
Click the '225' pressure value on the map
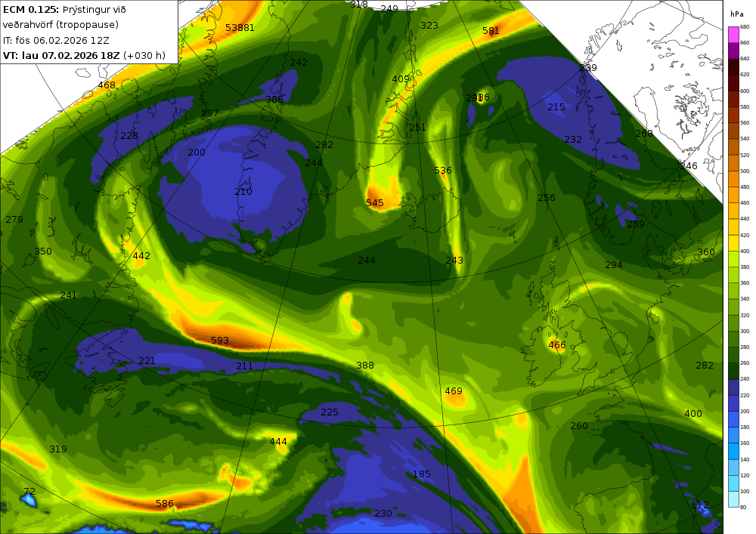[330, 412]
